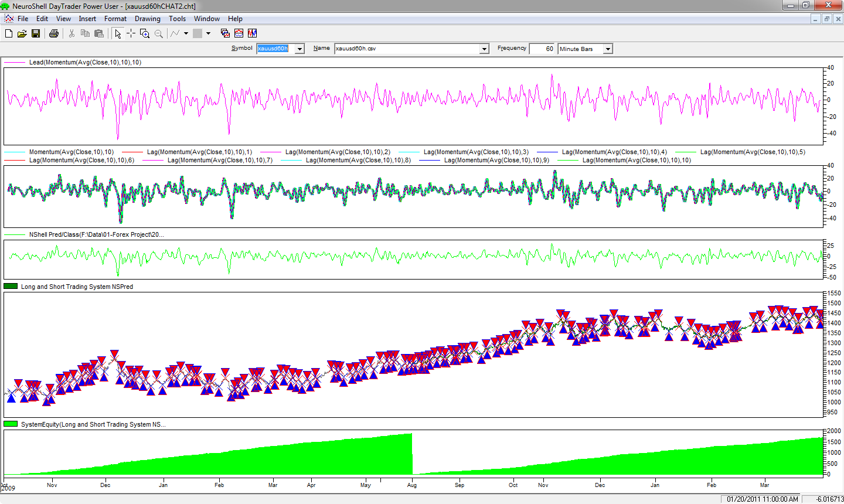Click the red-blue line chart toolbar icon
Viewport: 844px width, 504px height.
coord(253,33)
